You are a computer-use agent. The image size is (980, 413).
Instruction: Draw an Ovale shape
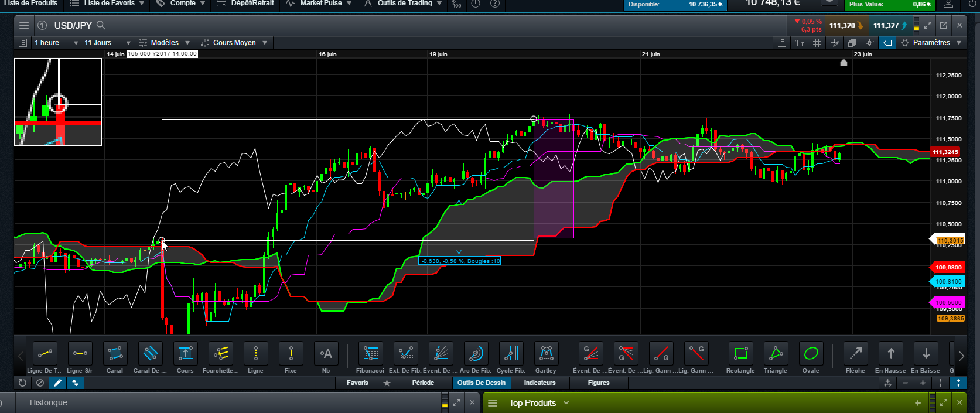tap(811, 354)
